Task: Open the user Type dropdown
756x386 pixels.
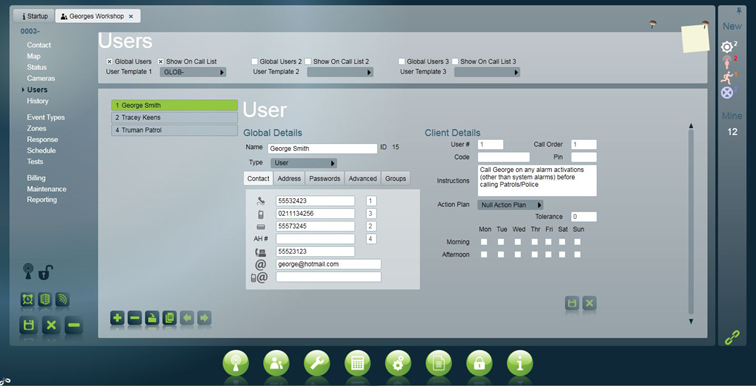Action: pos(304,163)
